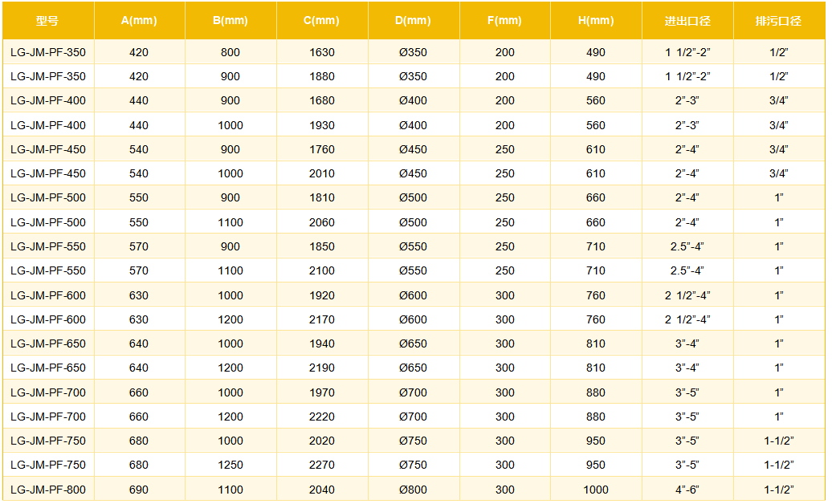Select the A value 690 cell
This screenshot has width=832, height=504.
139,490
